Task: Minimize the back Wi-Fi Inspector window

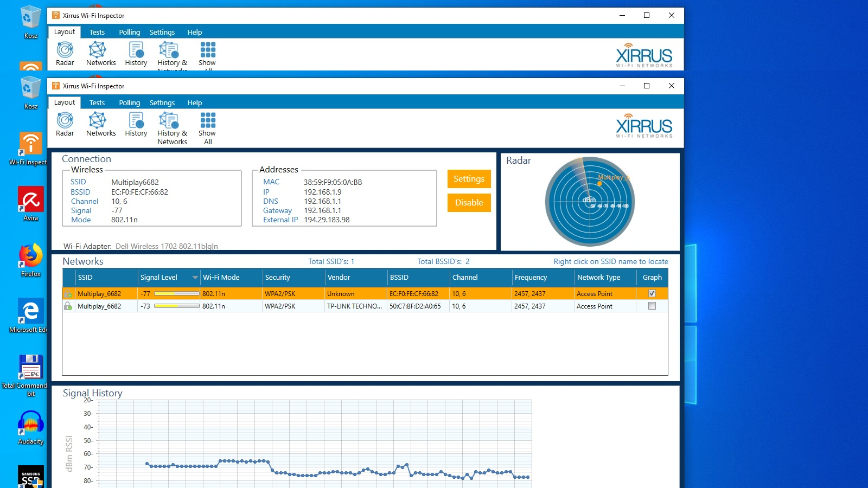Action: [622, 15]
